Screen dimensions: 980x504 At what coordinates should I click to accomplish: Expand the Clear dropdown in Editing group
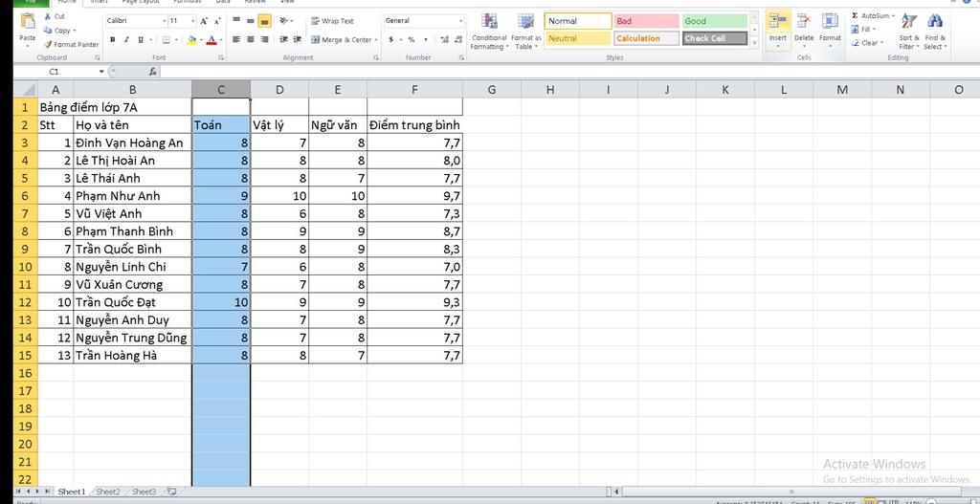coord(881,43)
